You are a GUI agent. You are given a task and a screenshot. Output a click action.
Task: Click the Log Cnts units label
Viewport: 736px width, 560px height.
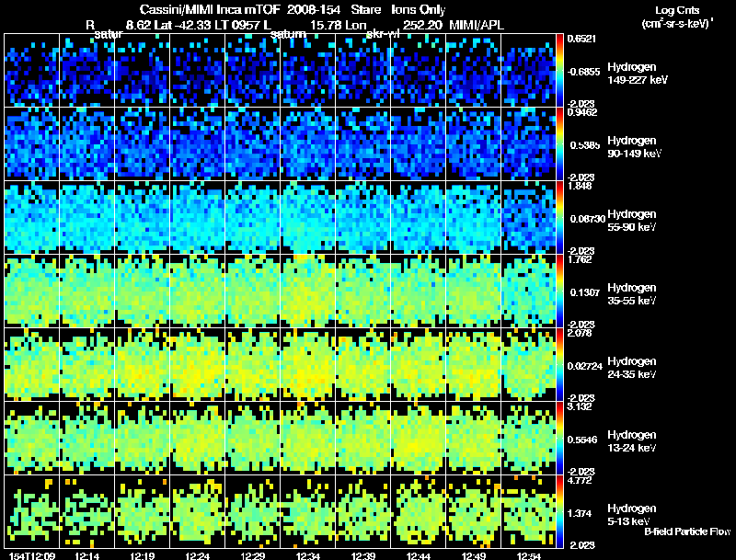(677, 10)
